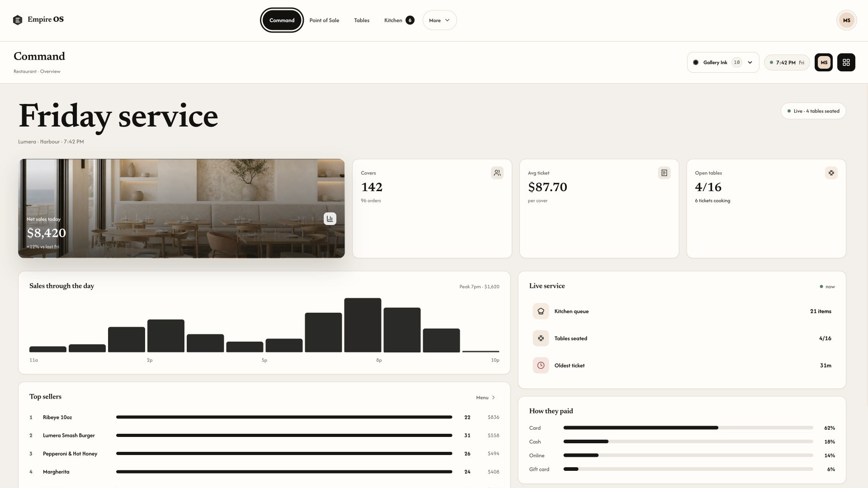Viewport: 868px width, 488px height.
Task: Click the 21 items kitchen queue value
Action: (821, 311)
